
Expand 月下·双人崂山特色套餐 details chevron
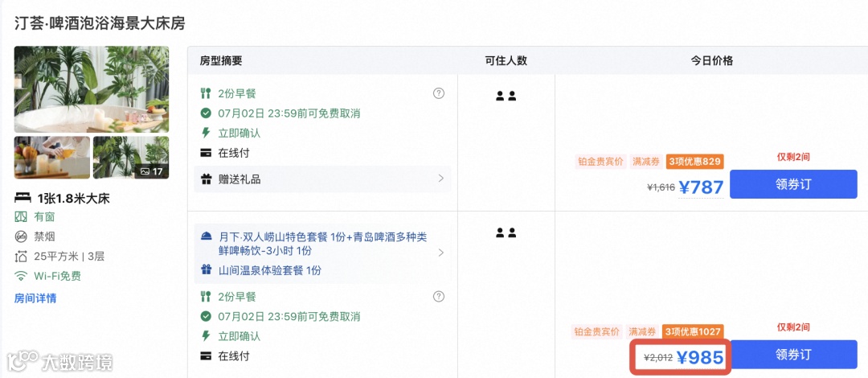click(x=440, y=253)
